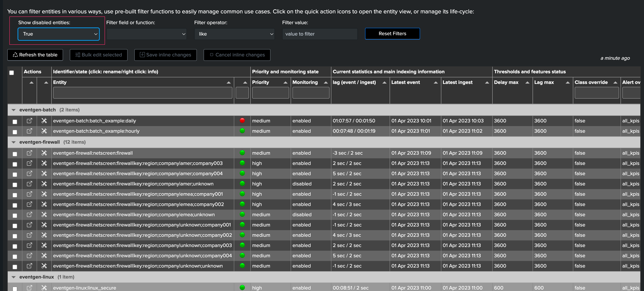Screen dimensions: 644x291
Task: Open Filter operator dropdown showing like
Action: [234, 34]
